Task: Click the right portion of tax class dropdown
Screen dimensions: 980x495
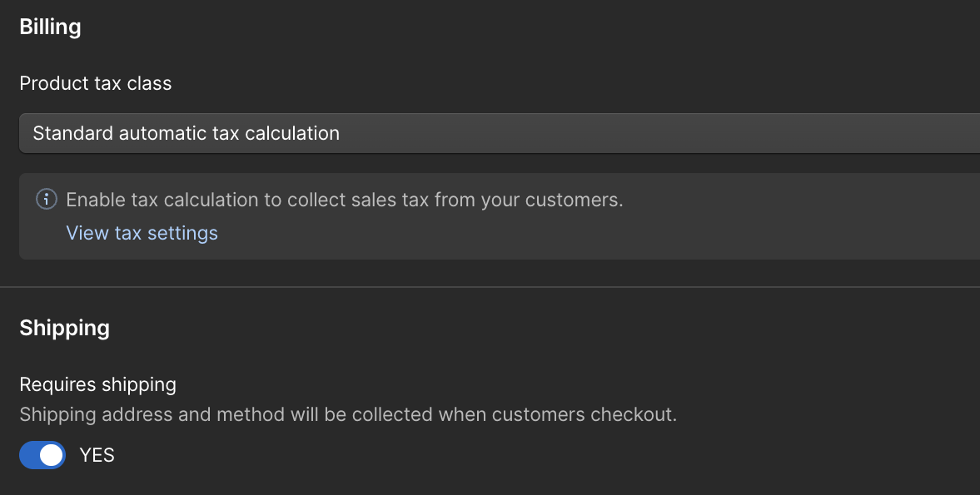Action: [x=875, y=133]
